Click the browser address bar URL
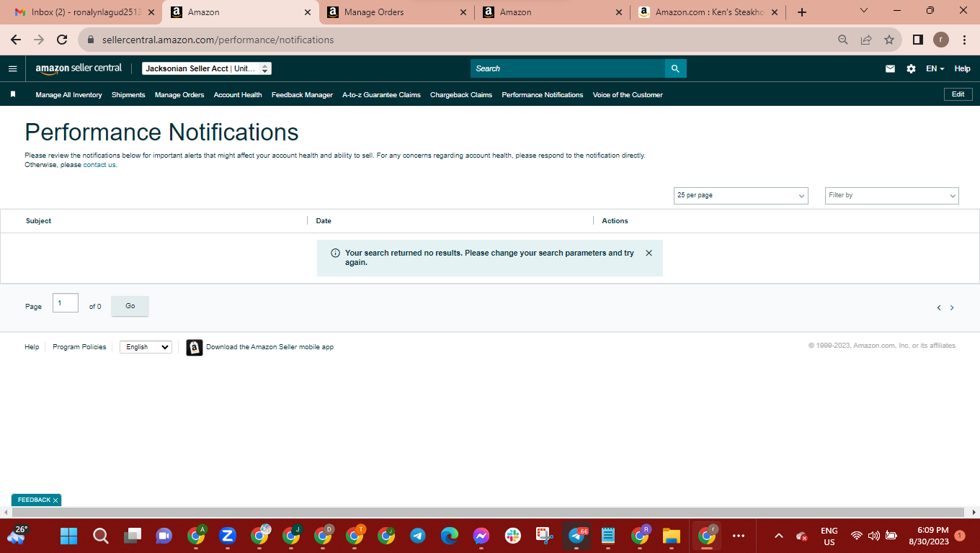This screenshot has height=553, width=980. (x=216, y=40)
